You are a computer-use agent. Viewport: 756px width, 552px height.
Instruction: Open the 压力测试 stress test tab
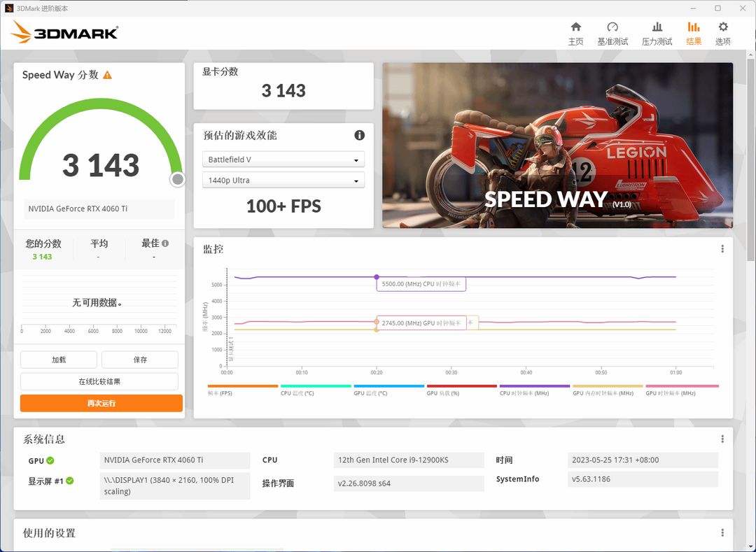(657, 34)
